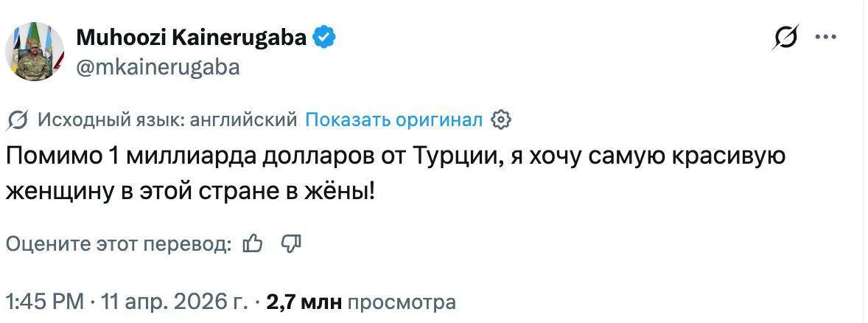Open the @mkainerugaba handle link
Image resolution: width=868 pixels, height=323 pixels.
[158, 67]
